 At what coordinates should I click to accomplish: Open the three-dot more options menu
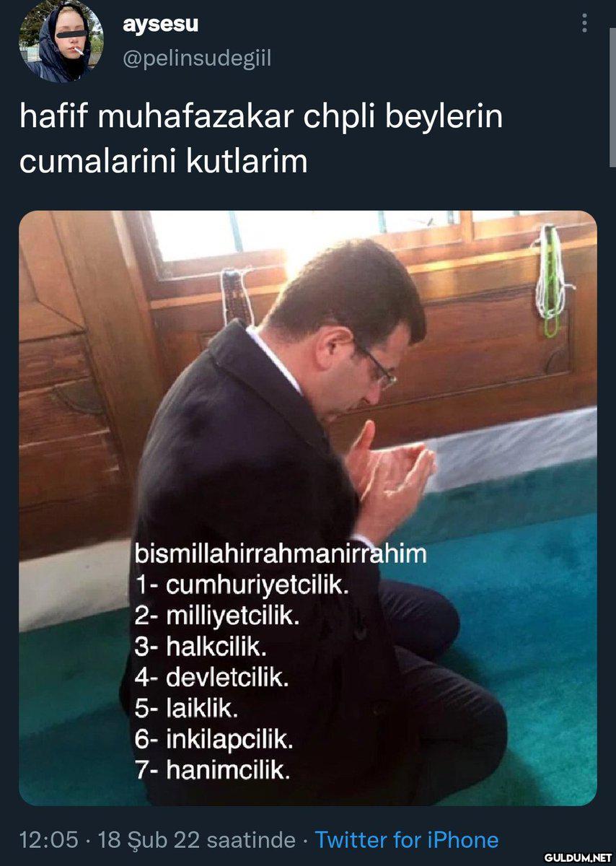click(584, 23)
